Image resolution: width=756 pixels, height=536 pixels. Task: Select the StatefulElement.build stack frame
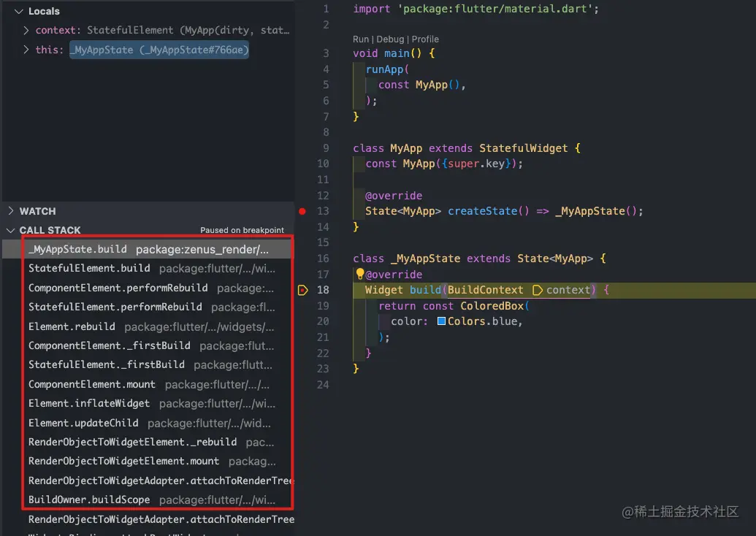pyautogui.click(x=148, y=269)
